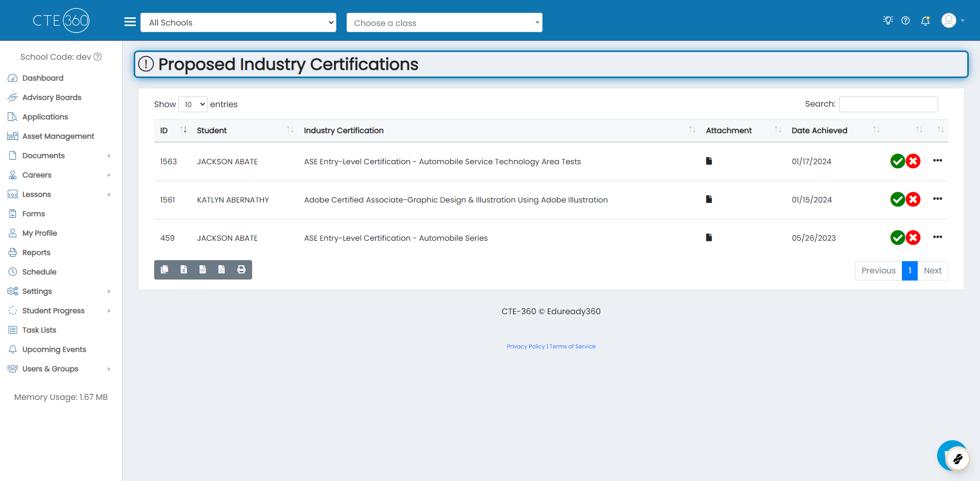Open the Choose a class dropdown
This screenshot has width=980, height=481.
(445, 22)
